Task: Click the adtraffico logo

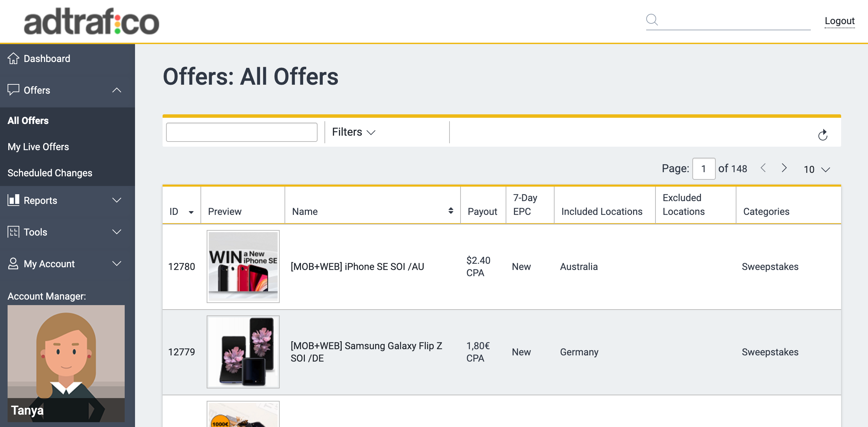Action: click(x=91, y=21)
